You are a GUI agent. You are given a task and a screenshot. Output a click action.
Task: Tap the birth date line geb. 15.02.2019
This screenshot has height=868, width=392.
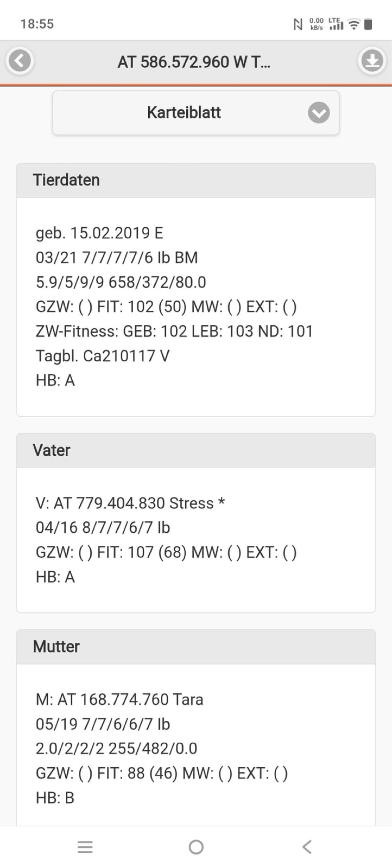coord(99,233)
